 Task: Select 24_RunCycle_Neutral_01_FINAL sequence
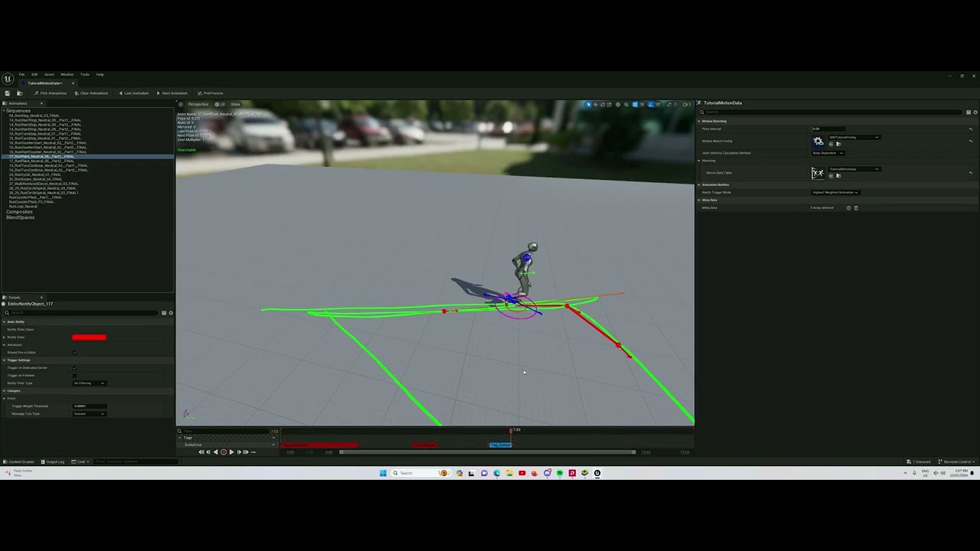[35, 174]
